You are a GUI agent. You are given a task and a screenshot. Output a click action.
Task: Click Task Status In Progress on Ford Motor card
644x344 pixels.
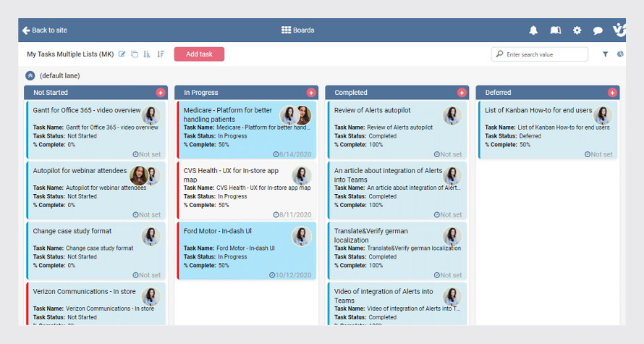pyautogui.click(x=215, y=257)
